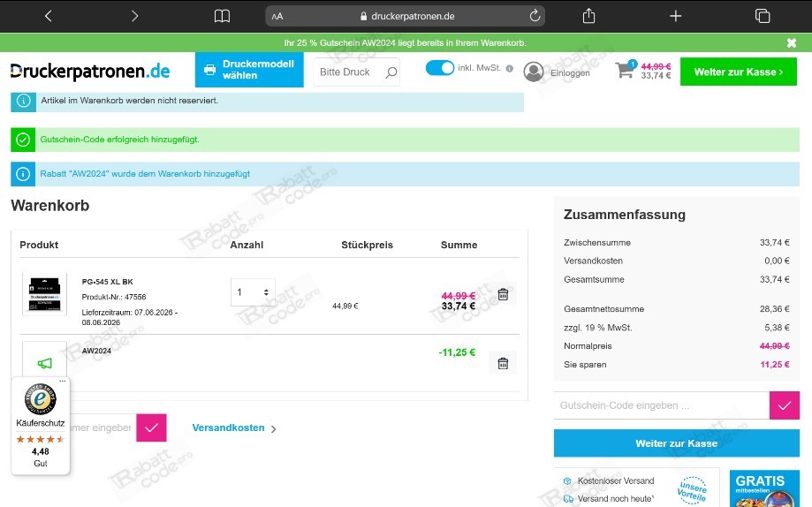Click the Trusted Shops 4,48 rating stars

pyautogui.click(x=41, y=439)
